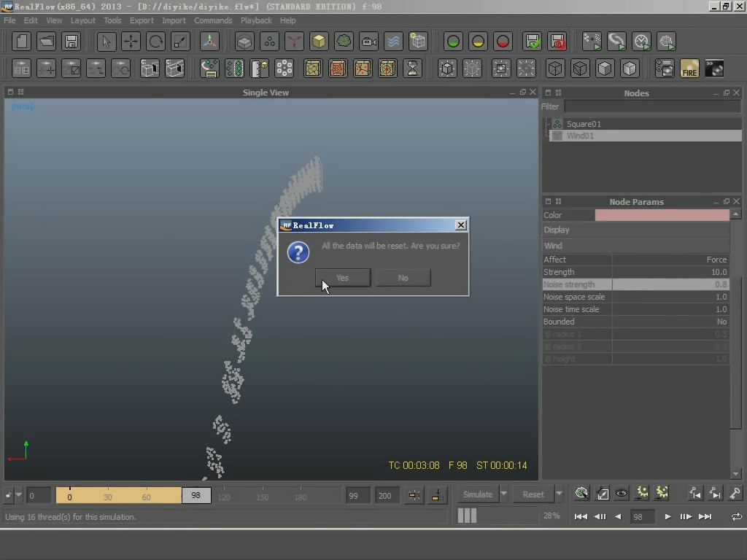747x560 pixels.
Task: Select the Scale tool
Action: pos(180,42)
